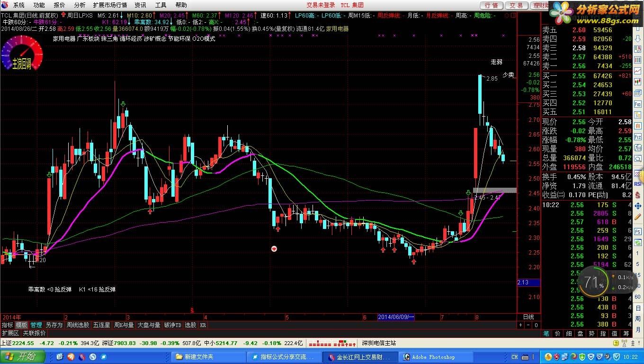Open the 系统 menu

click(18, 5)
